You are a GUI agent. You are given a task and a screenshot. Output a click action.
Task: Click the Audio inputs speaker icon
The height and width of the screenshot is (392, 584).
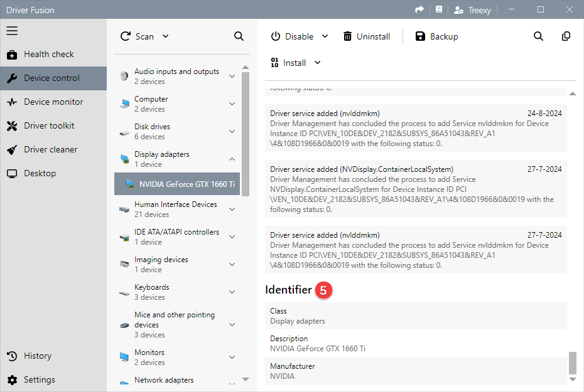(x=124, y=76)
